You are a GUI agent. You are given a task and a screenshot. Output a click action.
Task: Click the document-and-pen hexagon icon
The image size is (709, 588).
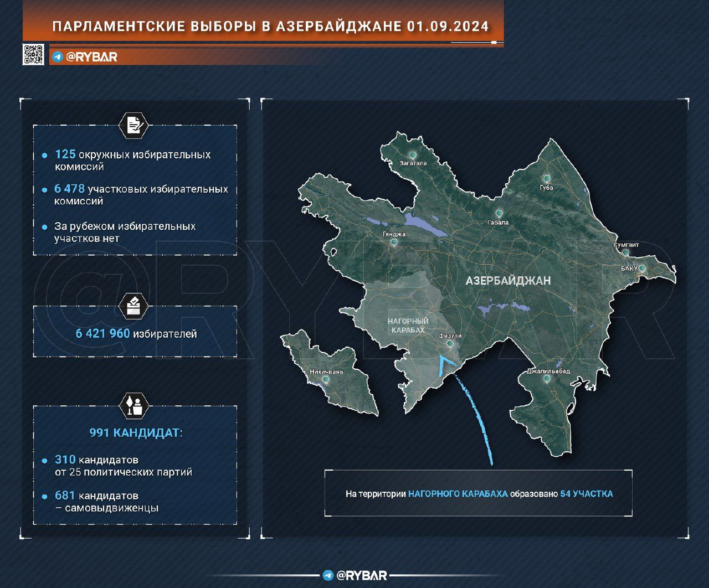[x=134, y=125]
